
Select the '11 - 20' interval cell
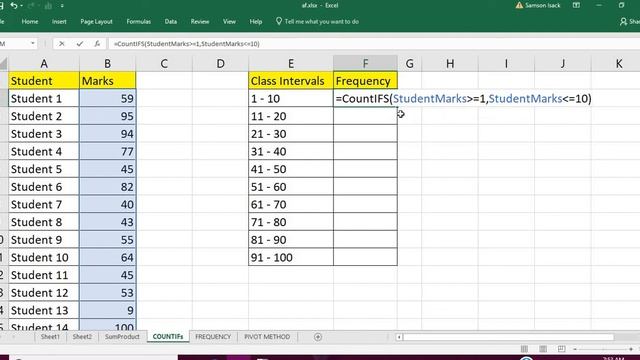[291, 116]
